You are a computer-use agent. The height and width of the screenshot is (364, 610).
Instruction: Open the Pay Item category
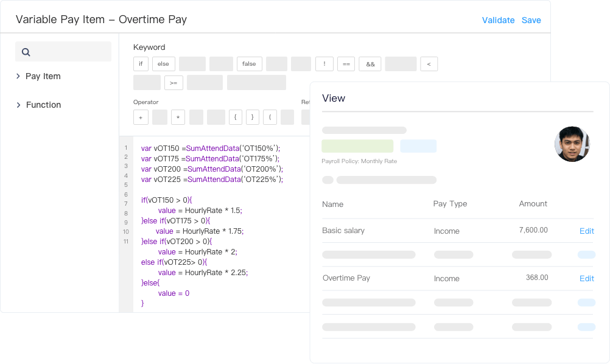point(43,76)
